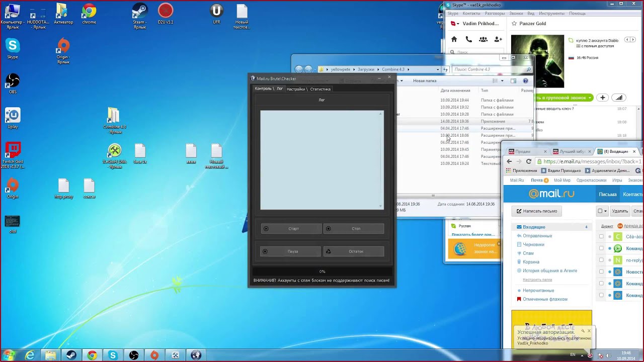Open the Skype Инструменты menu

[x=551, y=14]
